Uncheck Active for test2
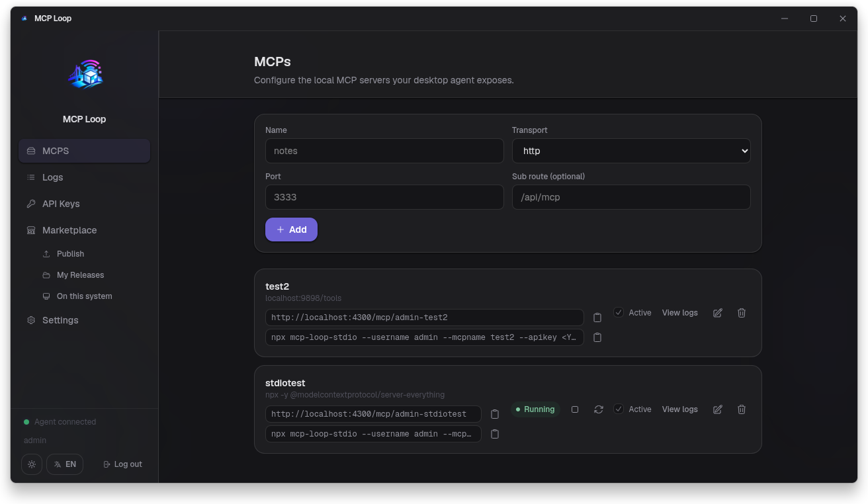 coord(619,313)
